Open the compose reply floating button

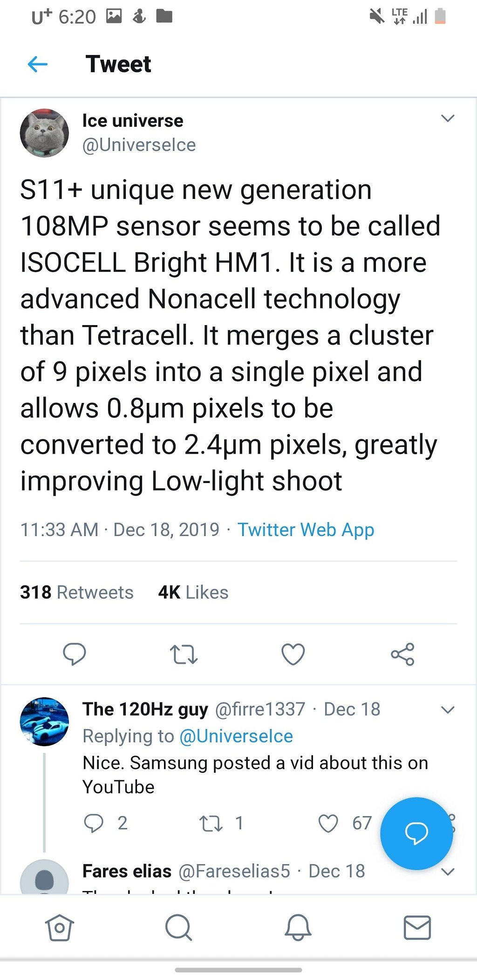(416, 833)
